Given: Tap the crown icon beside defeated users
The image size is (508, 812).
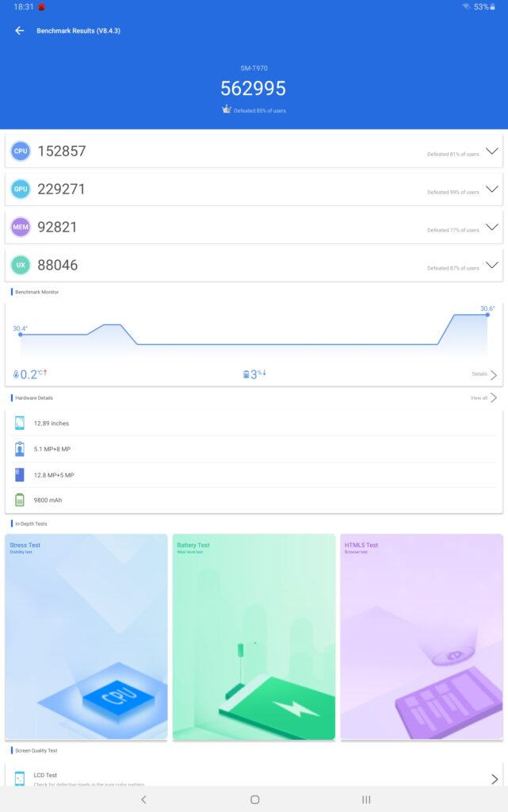Looking at the screenshot, I should pyautogui.click(x=227, y=109).
